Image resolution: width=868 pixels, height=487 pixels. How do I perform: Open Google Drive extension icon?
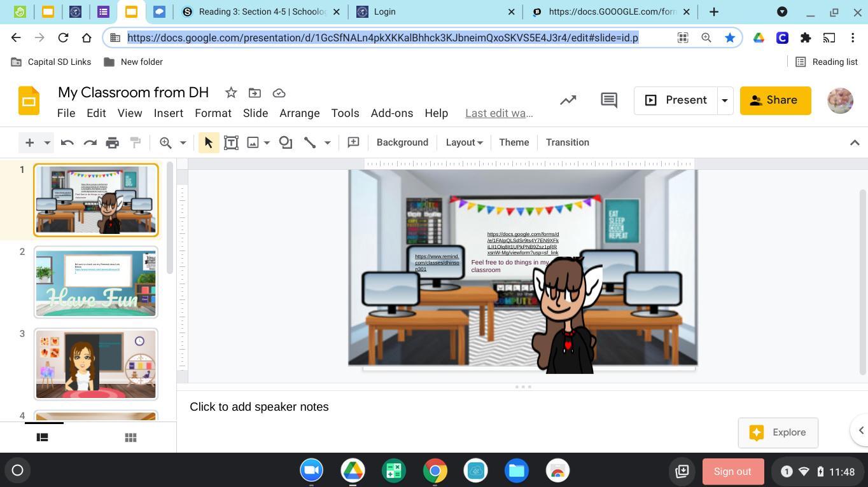coord(759,38)
